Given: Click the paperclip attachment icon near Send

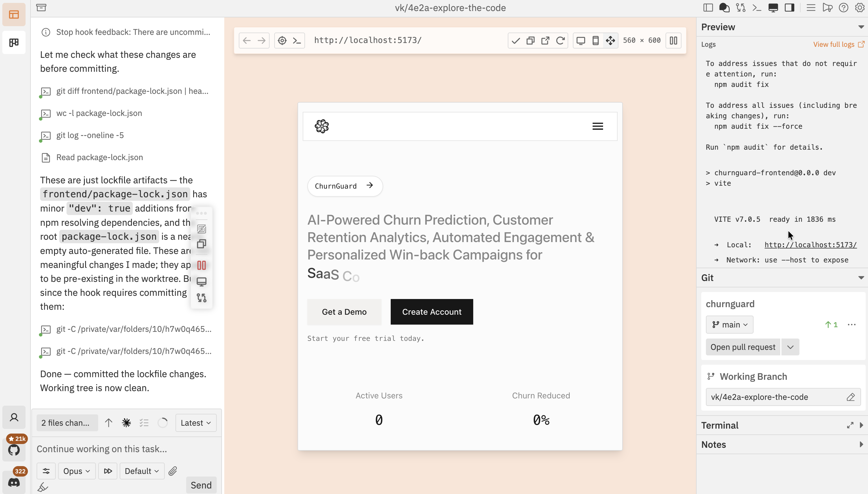Looking at the screenshot, I should 173,471.
